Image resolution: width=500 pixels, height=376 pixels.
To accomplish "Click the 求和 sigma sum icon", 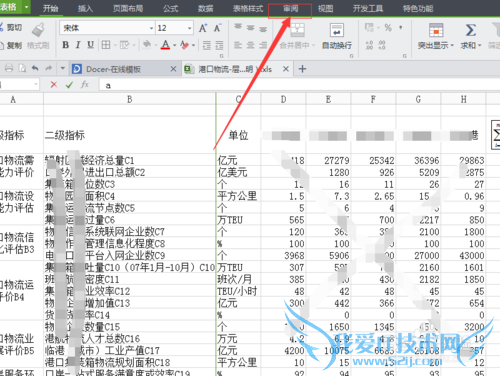I will [470, 30].
